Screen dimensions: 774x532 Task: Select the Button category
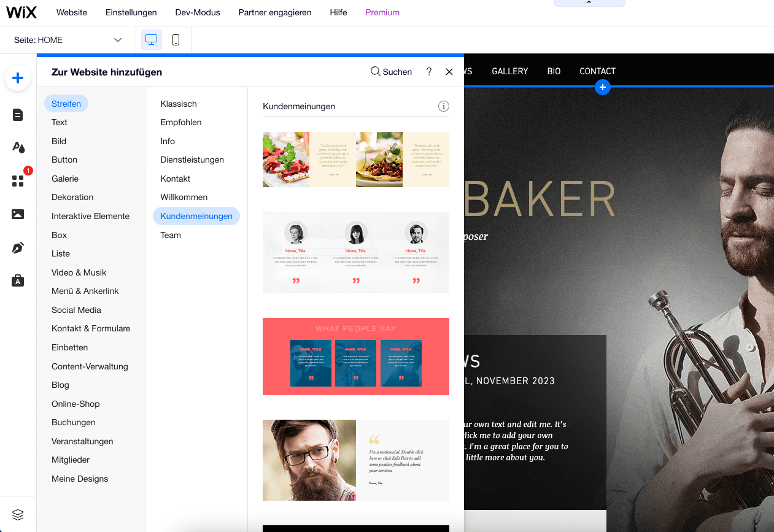[x=64, y=160]
